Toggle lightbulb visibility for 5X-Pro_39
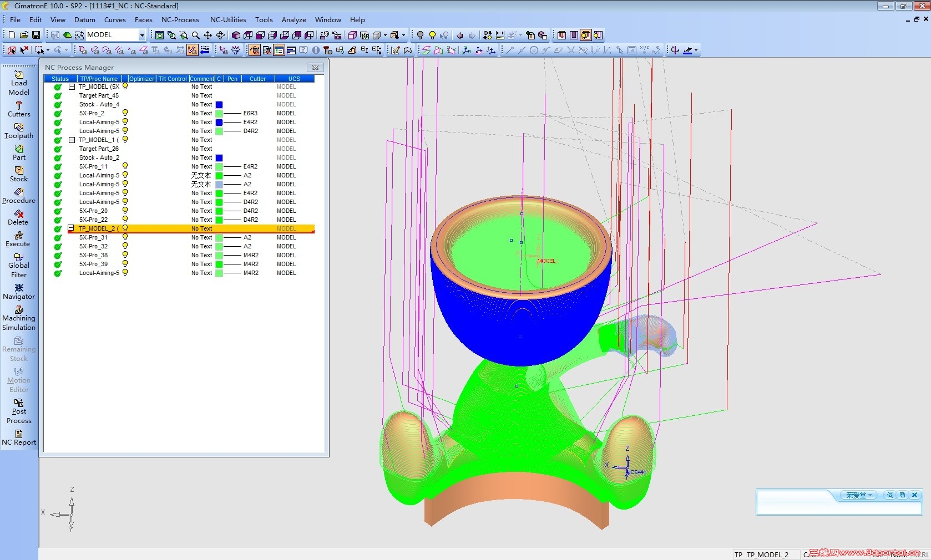The height and width of the screenshot is (560, 931). coord(125,263)
